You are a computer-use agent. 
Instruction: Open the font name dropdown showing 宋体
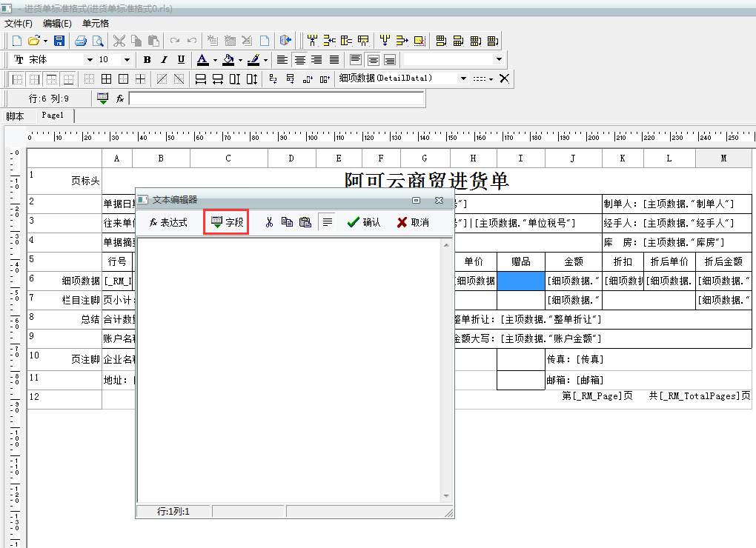pyautogui.click(x=90, y=59)
